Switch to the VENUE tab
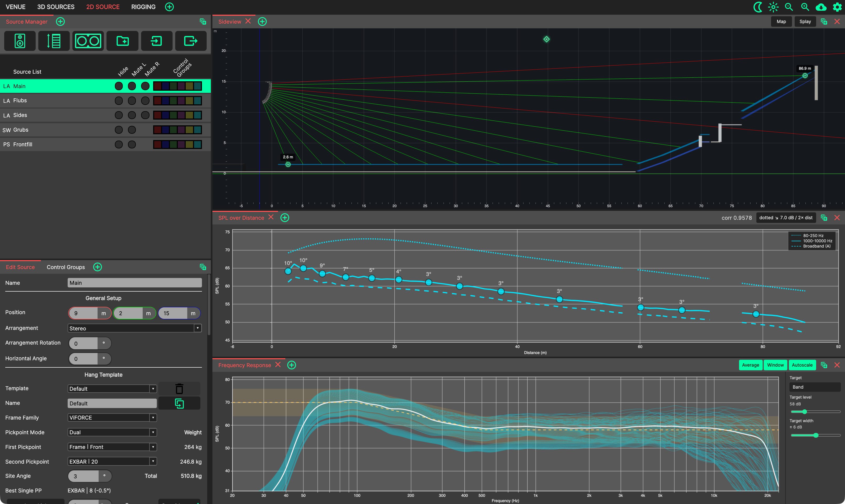Screen dimensions: 845x504 pos(16,7)
